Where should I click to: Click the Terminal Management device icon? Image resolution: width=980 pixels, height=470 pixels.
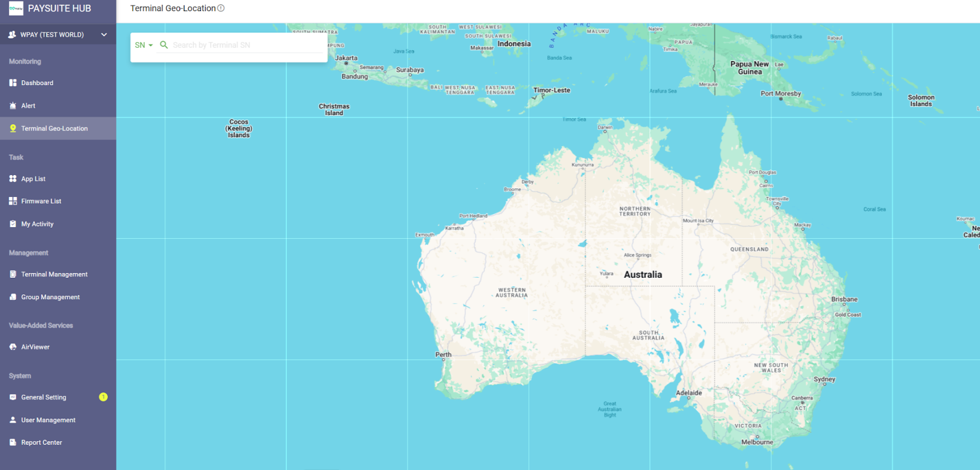pos(13,274)
